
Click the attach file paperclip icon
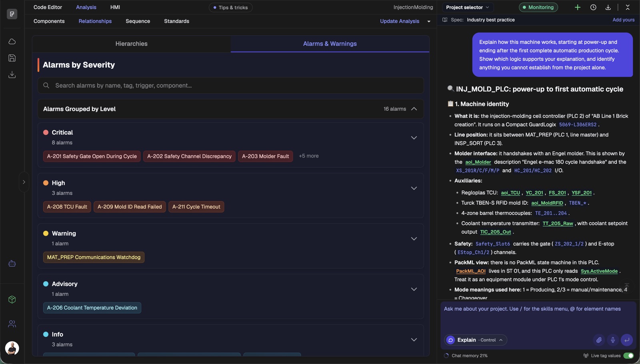click(599, 340)
